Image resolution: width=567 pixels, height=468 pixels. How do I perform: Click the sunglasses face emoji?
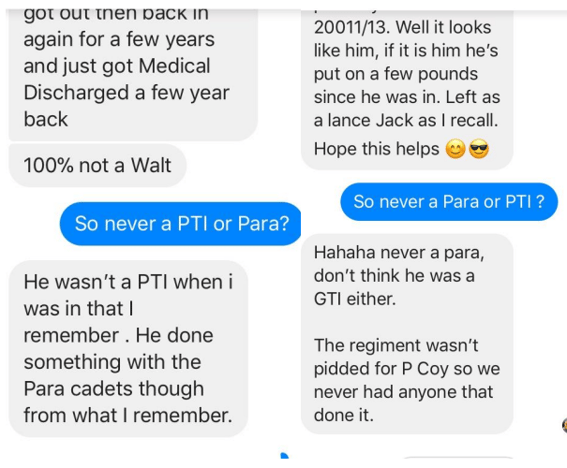tap(479, 149)
